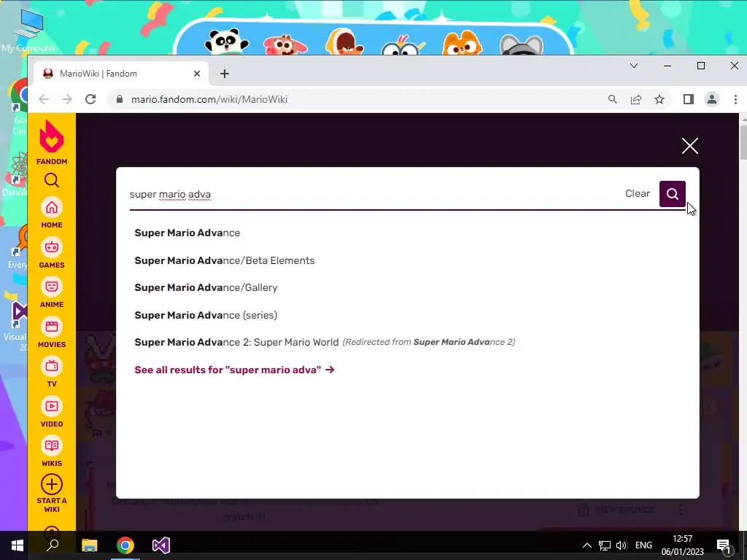Open the taskbar clock and date
Screen dimensions: 747x560
click(682, 545)
